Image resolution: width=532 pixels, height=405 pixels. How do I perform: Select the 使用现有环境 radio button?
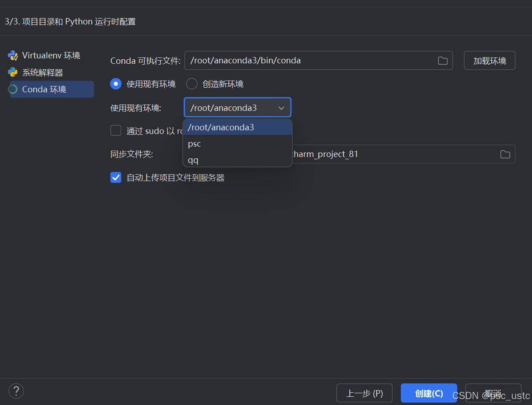coord(116,84)
